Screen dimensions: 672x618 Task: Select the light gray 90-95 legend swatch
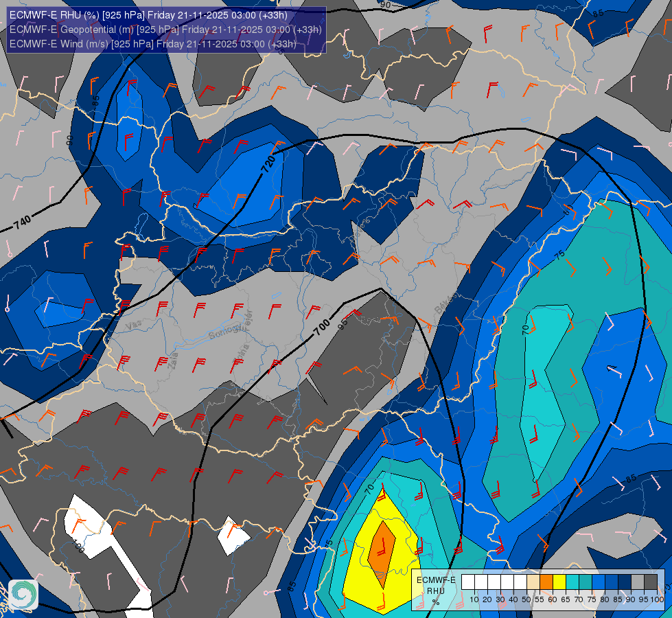[x=638, y=582]
